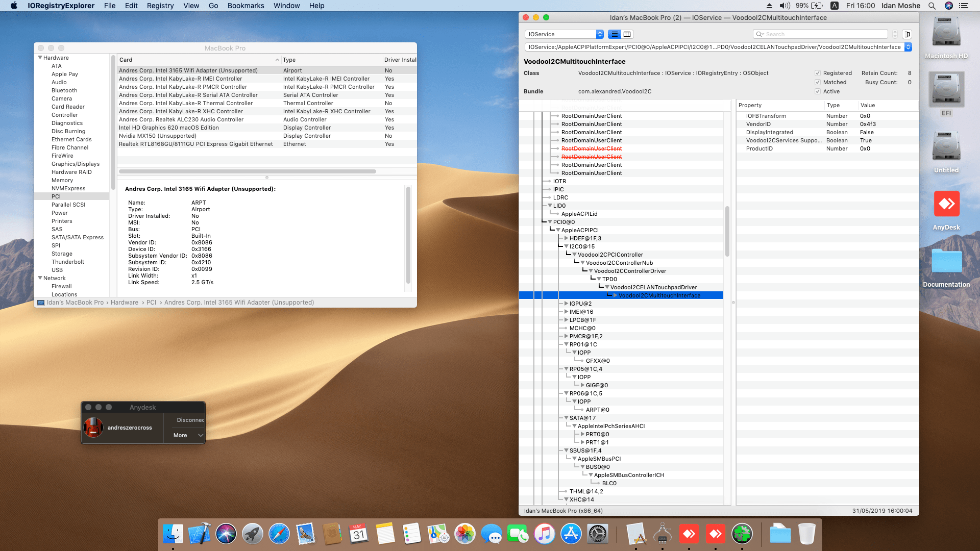Open Launchpad from the Dock
980x551 pixels.
click(253, 534)
